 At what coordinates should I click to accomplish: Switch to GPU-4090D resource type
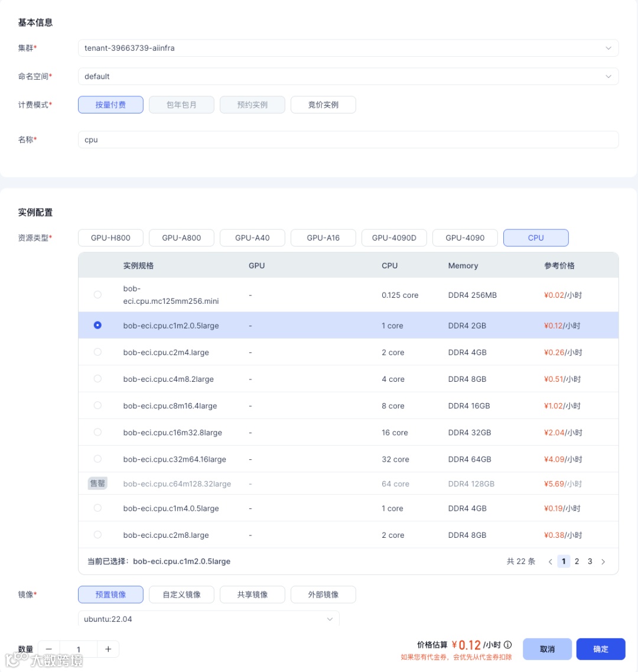tap(394, 238)
